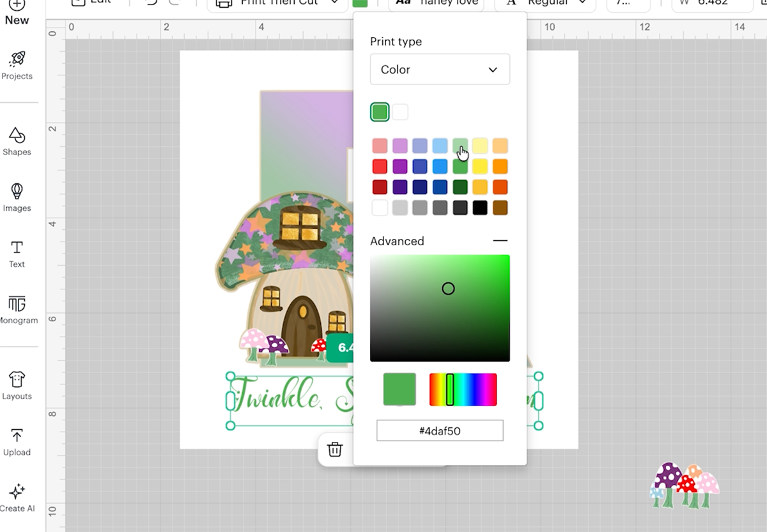Open the Print Then Cut operation dropdown
Screen dimensions: 767x532
[x=277, y=3]
